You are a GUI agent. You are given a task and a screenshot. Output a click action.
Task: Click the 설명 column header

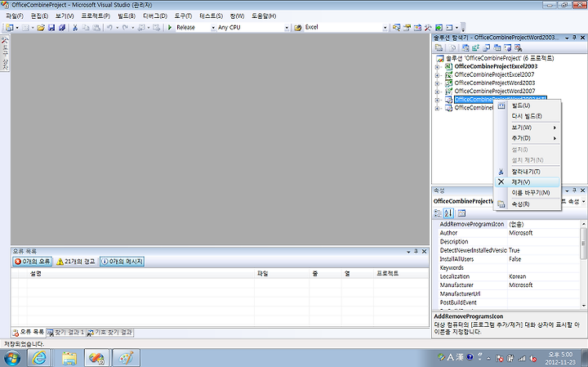coord(140,274)
